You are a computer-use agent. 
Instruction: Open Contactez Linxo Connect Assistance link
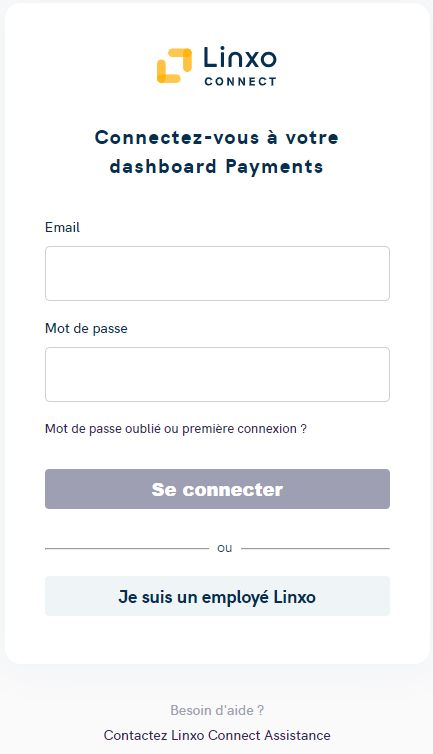point(217,735)
